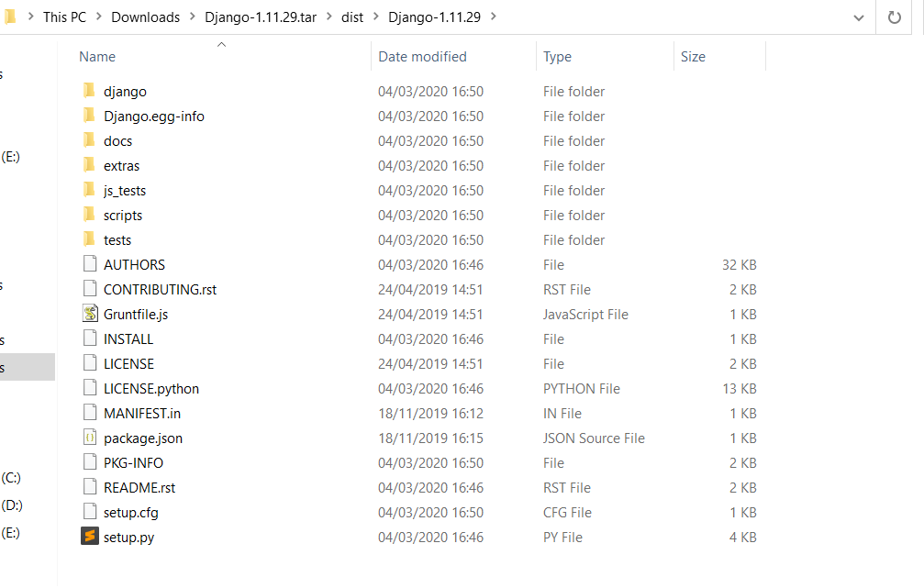Click the tests folder icon
Viewport: 924px width, 588px height.
click(89, 239)
